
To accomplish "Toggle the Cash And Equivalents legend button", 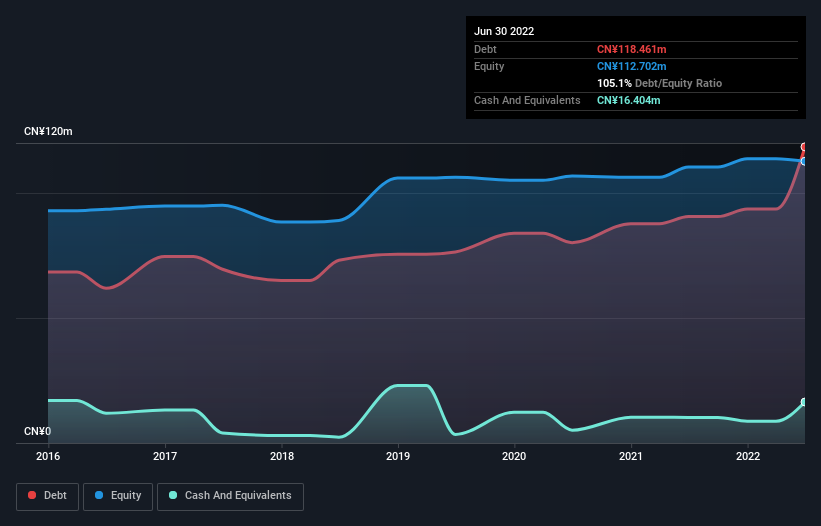I will click(x=230, y=496).
